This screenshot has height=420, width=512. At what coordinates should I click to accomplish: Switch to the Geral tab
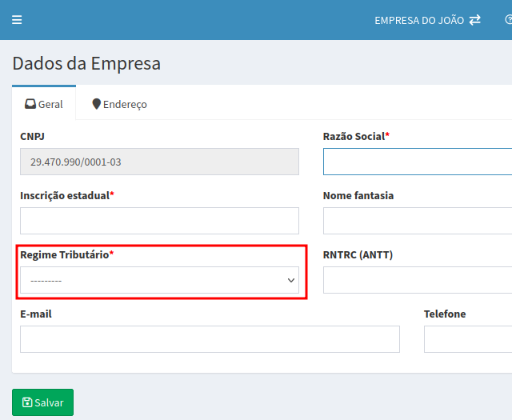pos(44,104)
